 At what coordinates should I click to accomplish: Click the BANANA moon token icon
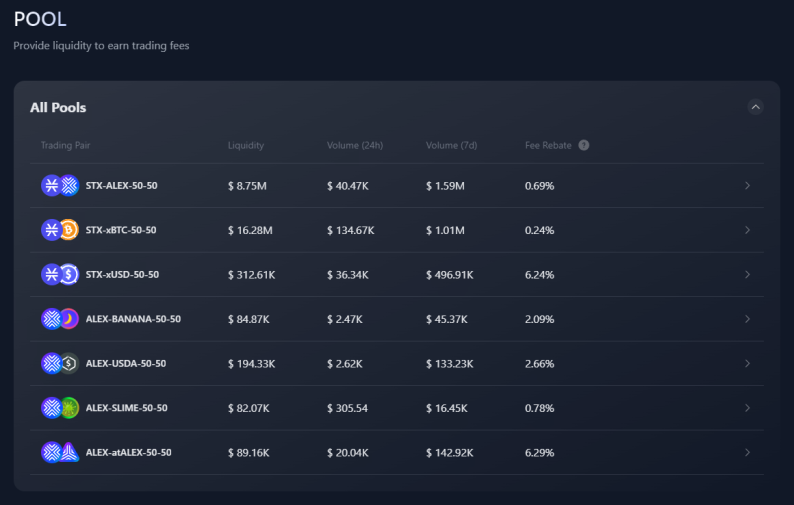click(69, 319)
